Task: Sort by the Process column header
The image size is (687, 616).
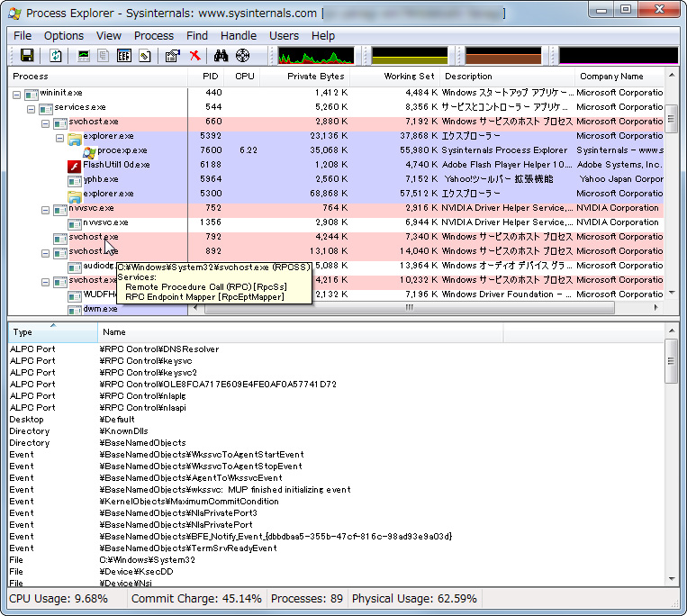Action: pyautogui.click(x=98, y=77)
